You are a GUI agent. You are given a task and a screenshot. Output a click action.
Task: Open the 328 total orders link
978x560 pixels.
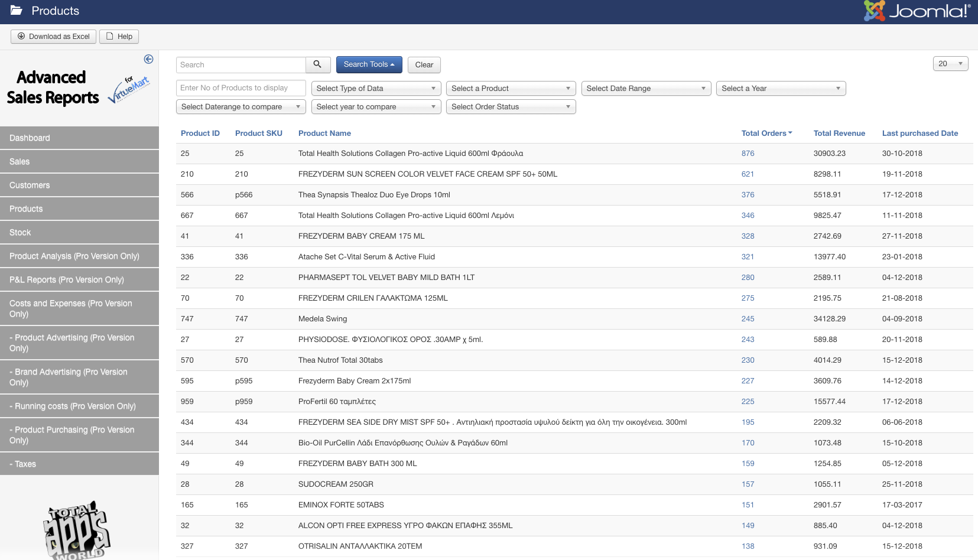click(x=748, y=236)
